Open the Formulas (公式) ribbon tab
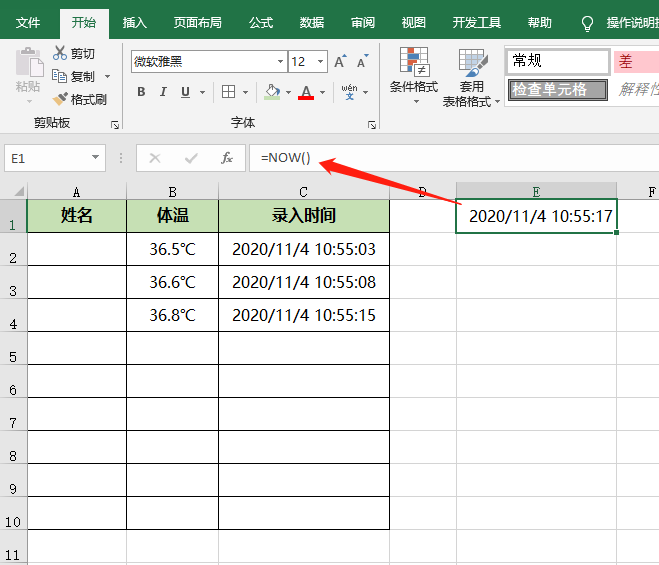Image resolution: width=659 pixels, height=565 pixels. tap(261, 22)
